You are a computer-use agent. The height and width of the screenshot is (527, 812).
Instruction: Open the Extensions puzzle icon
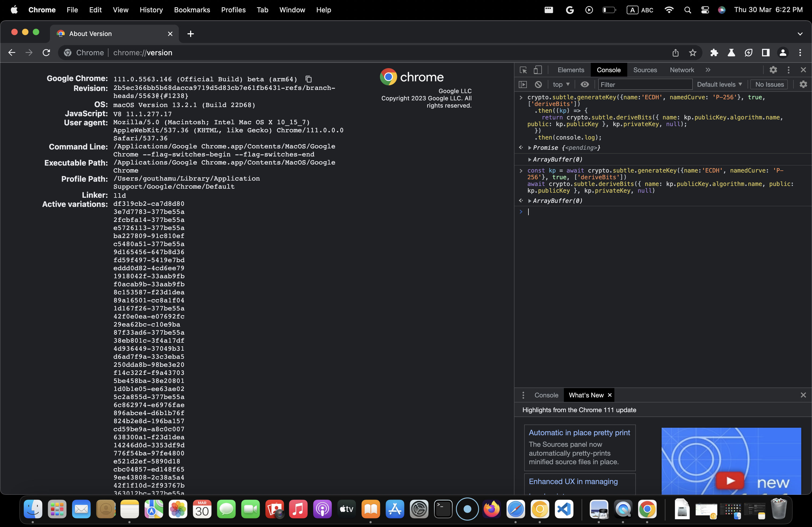pyautogui.click(x=714, y=53)
